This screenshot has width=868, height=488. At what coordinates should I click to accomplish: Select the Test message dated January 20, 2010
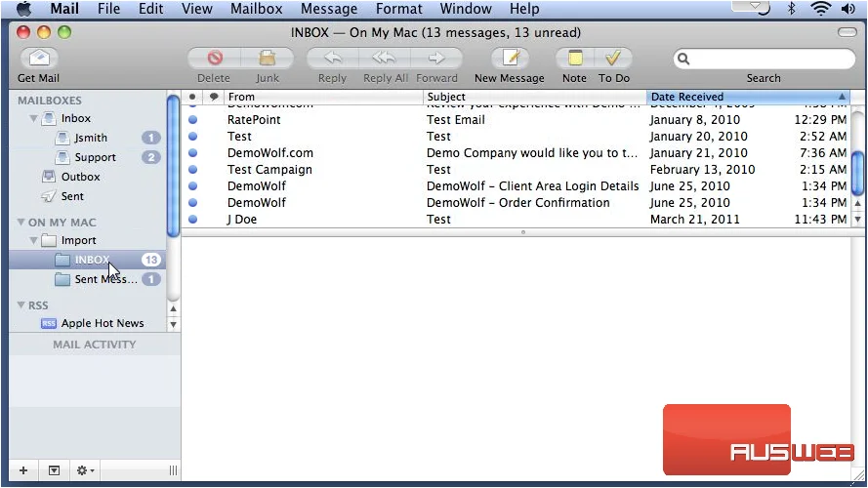[x=517, y=136]
